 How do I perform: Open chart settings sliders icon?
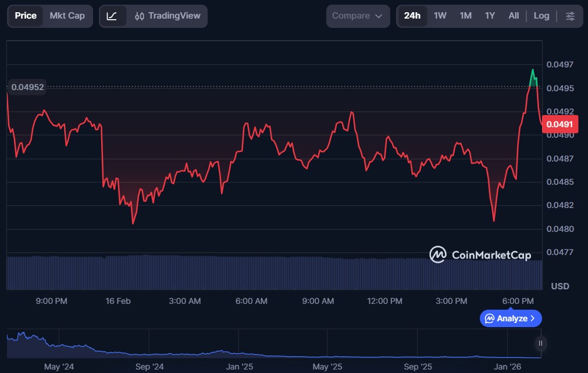point(570,16)
